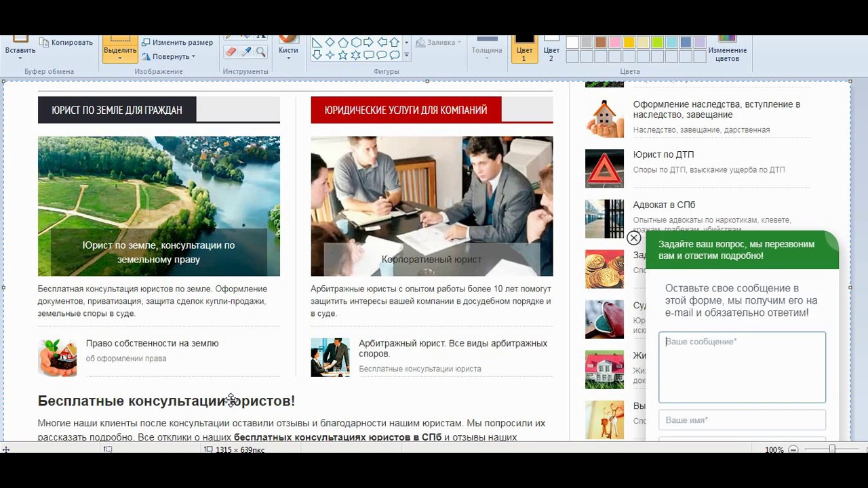
Task: Click the 100% zoom level text
Action: [x=774, y=449]
